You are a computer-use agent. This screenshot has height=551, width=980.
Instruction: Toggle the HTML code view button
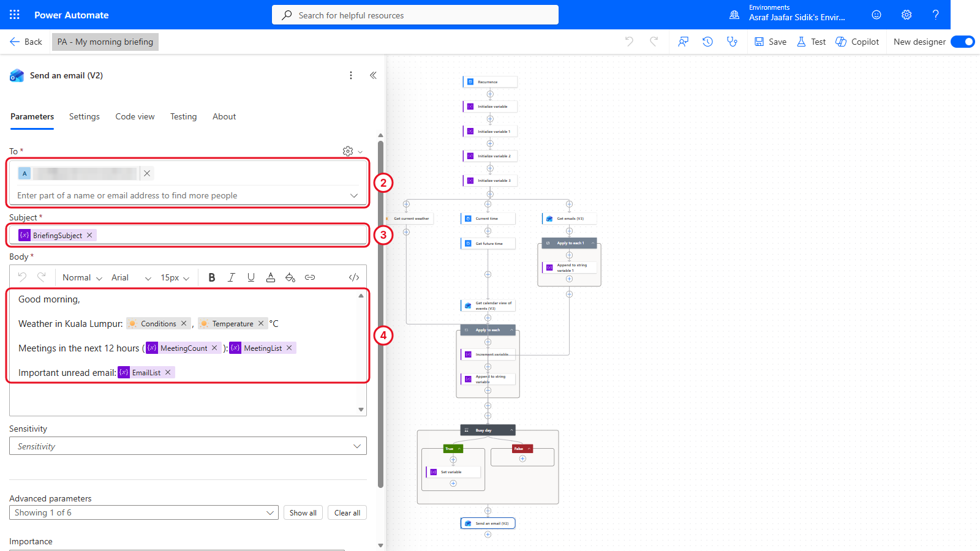tap(354, 277)
